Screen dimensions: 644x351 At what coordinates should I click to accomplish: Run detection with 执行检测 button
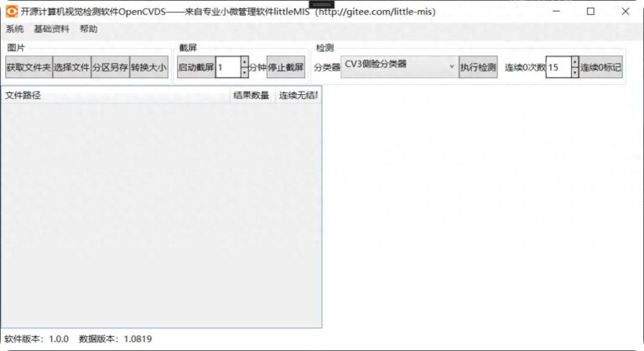point(478,67)
